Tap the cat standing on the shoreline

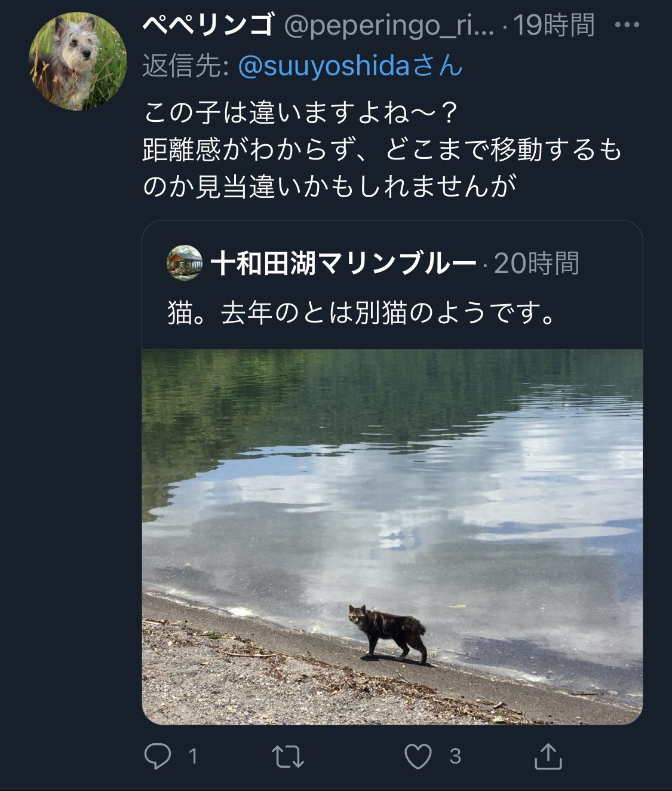click(x=388, y=633)
